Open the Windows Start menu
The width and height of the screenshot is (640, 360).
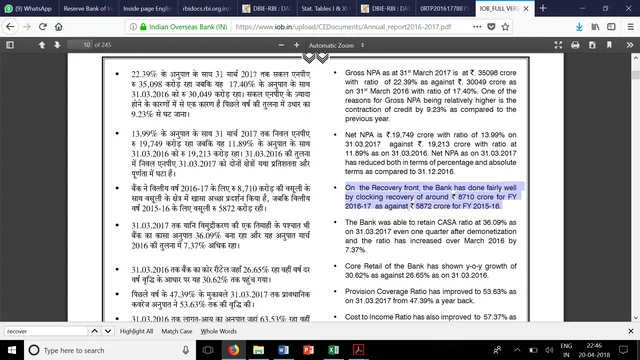12,350
